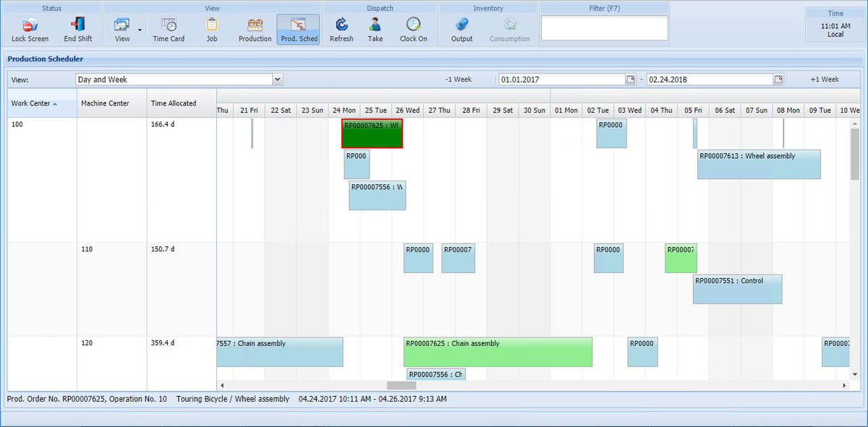868x427 pixels.
Task: Click the Prod. Order No. RP00007625 status text
Action: click(87, 399)
